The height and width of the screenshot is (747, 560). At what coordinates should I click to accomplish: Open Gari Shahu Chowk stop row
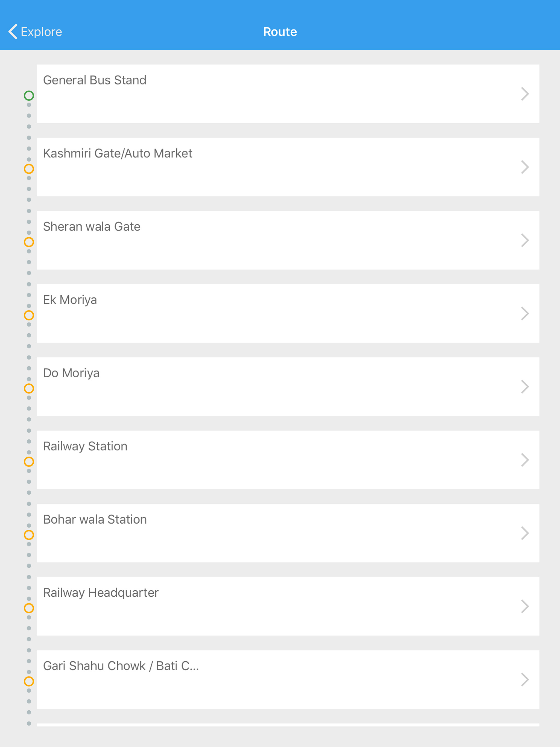[x=270, y=680]
